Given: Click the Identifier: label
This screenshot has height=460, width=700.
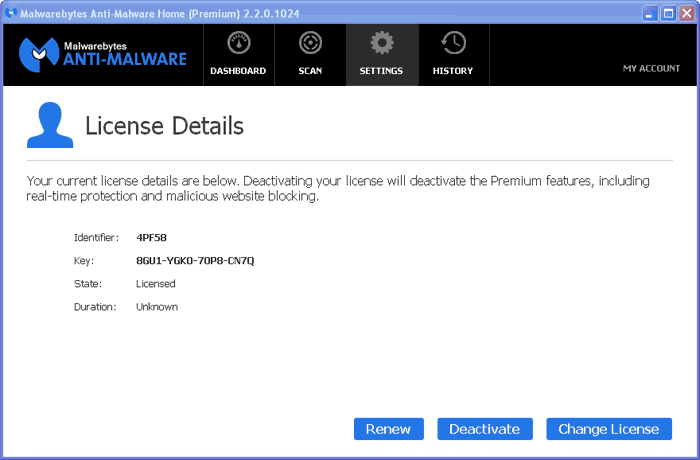Looking at the screenshot, I should click(96, 238).
